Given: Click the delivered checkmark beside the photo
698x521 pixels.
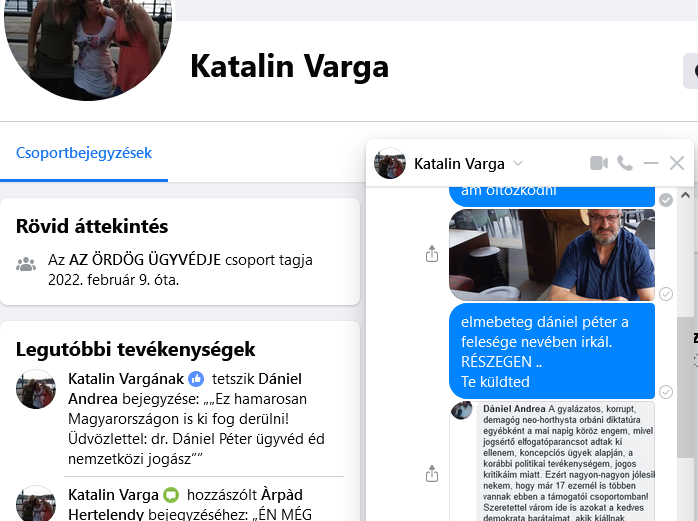Looking at the screenshot, I should 666,294.
